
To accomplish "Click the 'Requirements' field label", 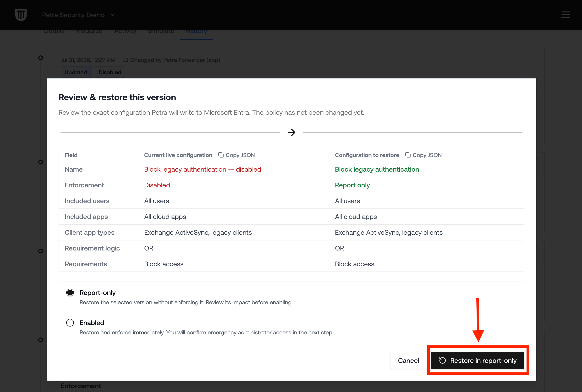I will point(86,264).
